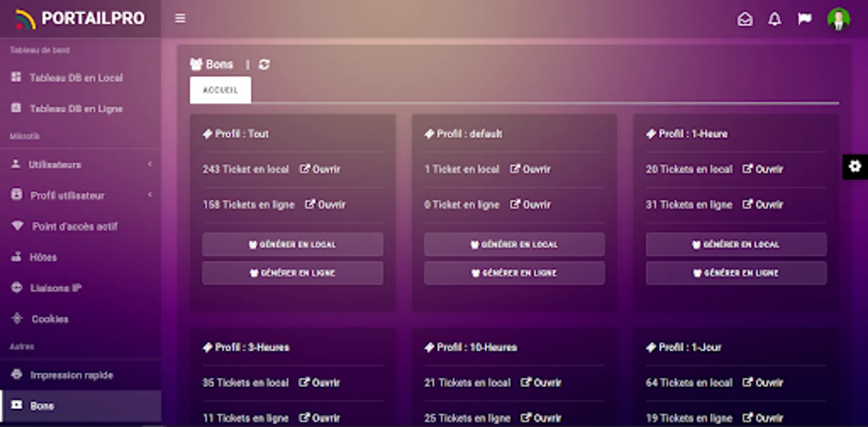The image size is (868, 427).
Task: Refresh the Bons page with the reload icon
Action: [x=264, y=65]
